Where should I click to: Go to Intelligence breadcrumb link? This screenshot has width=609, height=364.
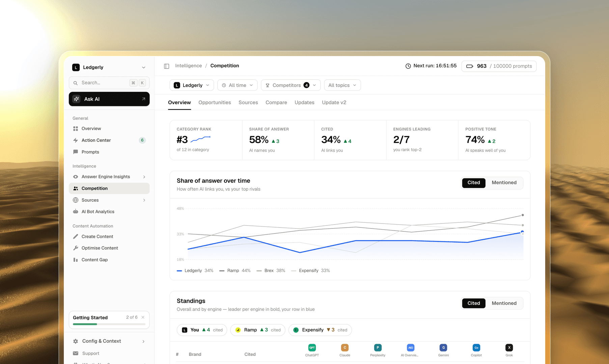click(x=188, y=66)
